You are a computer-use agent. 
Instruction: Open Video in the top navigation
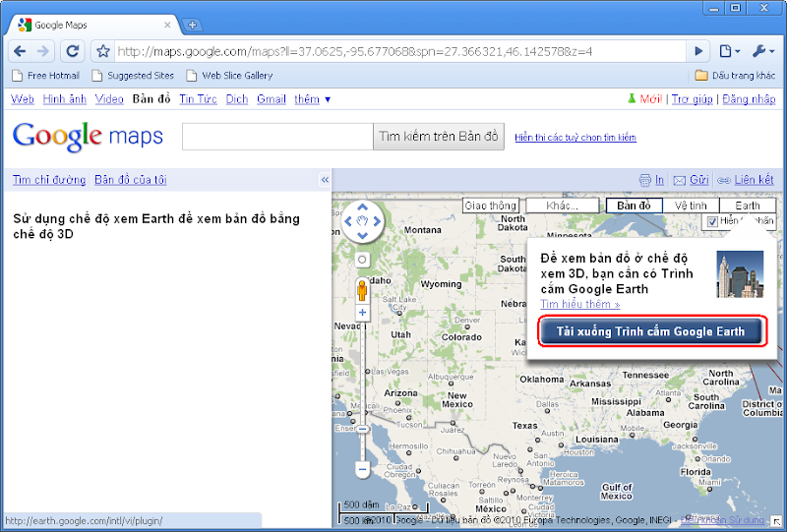pyautogui.click(x=109, y=99)
